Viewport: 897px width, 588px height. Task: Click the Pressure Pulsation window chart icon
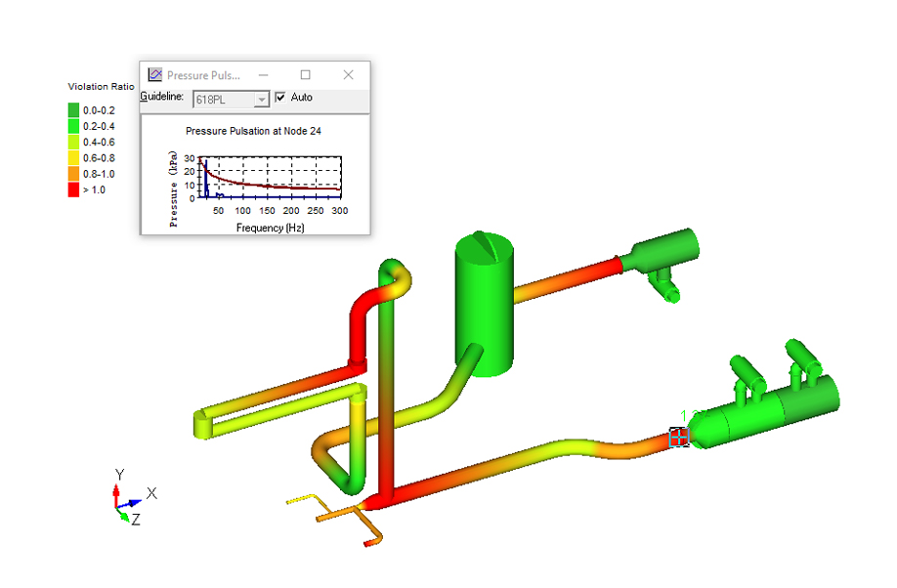[154, 75]
